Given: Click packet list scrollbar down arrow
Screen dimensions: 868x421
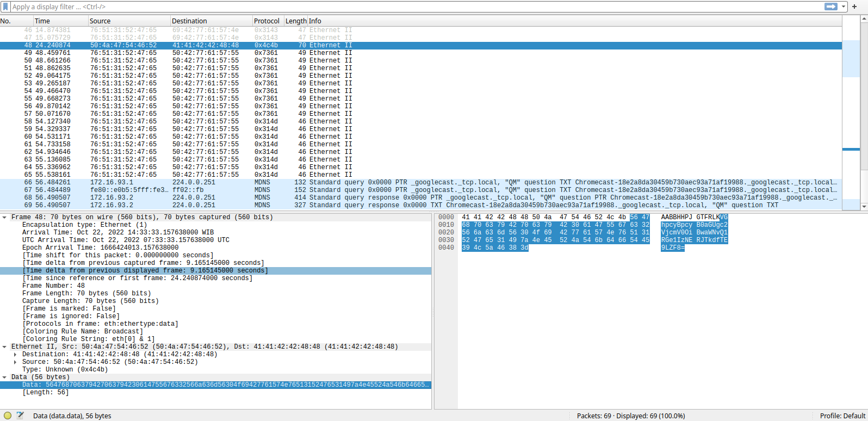Looking at the screenshot, I should point(864,207).
